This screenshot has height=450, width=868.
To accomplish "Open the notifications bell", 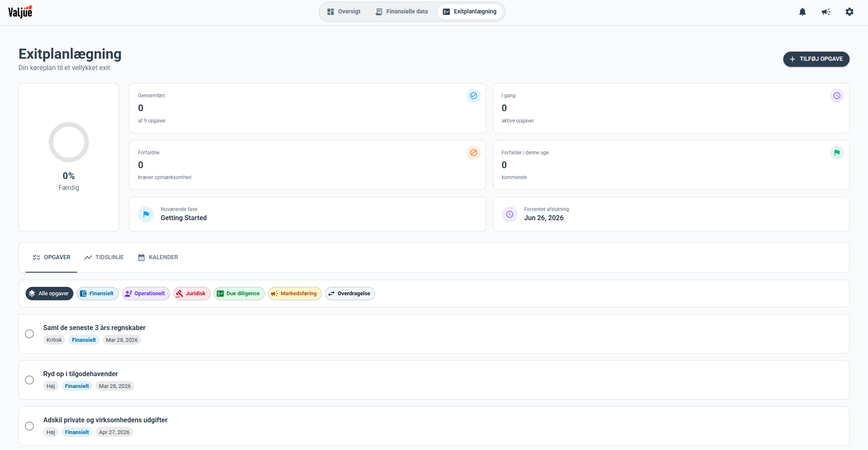I will tap(802, 12).
